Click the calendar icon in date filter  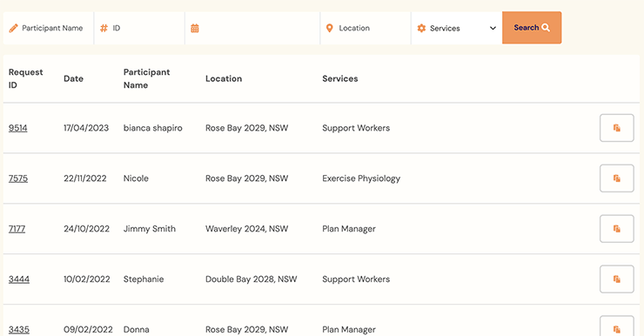tap(195, 29)
